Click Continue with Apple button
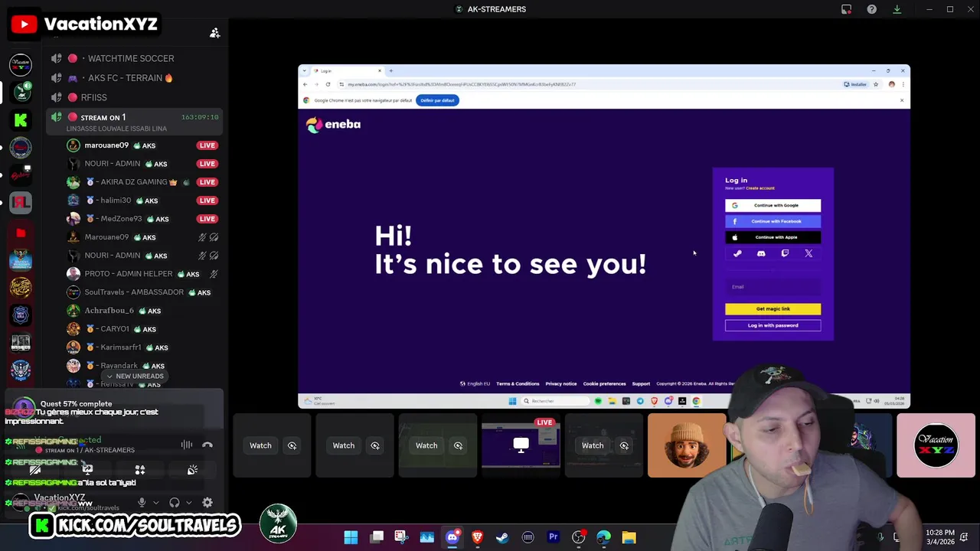 pos(773,237)
